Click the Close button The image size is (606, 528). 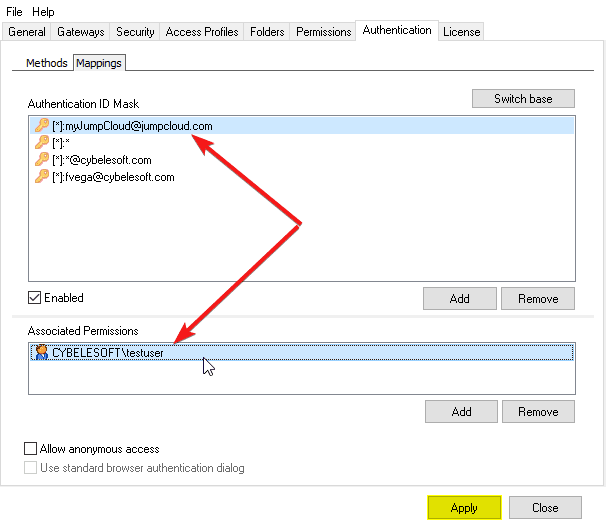[545, 508]
